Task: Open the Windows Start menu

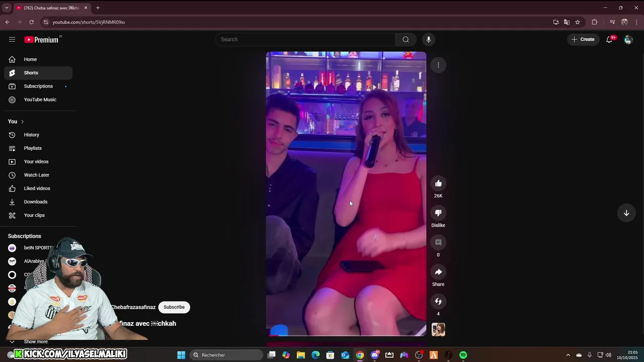Action: (x=181, y=355)
